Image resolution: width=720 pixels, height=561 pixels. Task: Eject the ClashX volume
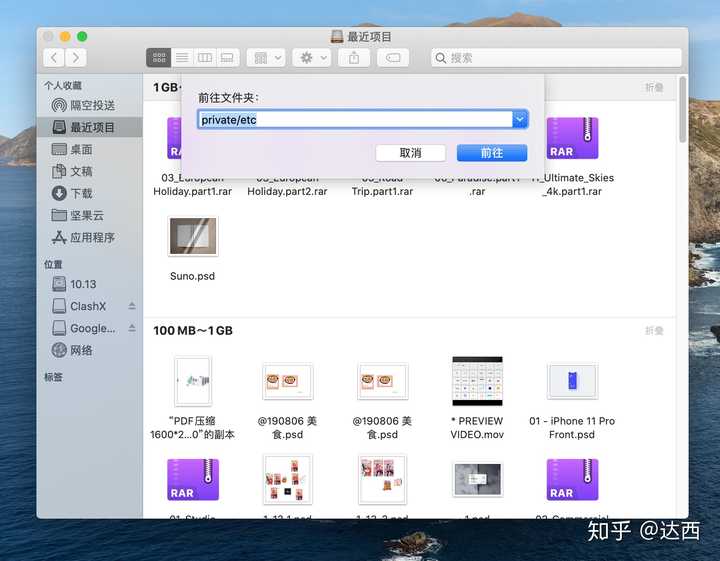point(132,306)
